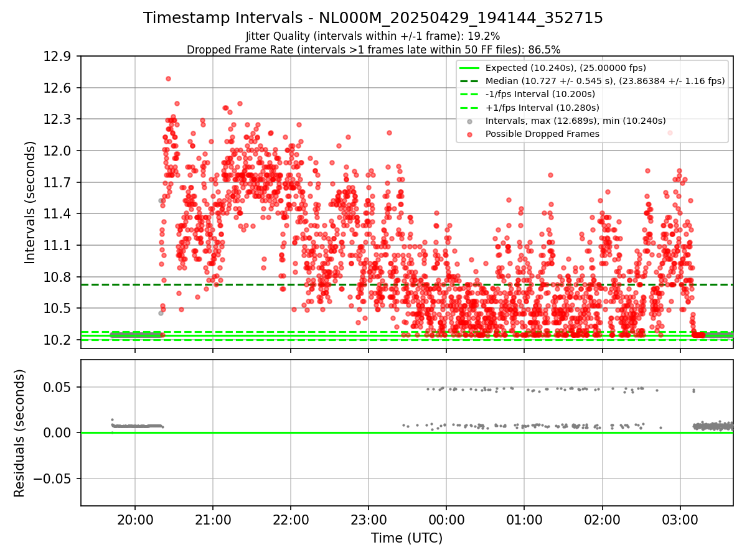Click the dark green dashed sample beside 'Median' legend entry
Image resolution: width=747 pixels, height=560 pixels.
coord(469,81)
